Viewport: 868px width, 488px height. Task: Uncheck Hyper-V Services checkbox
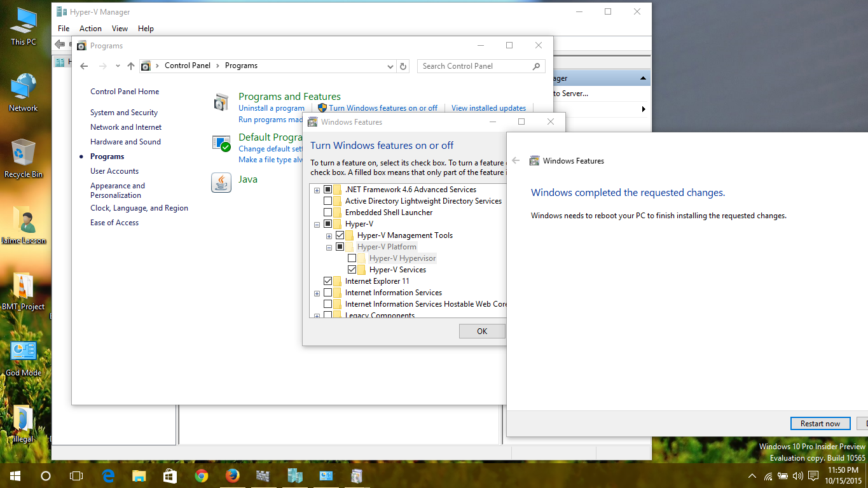pos(352,270)
